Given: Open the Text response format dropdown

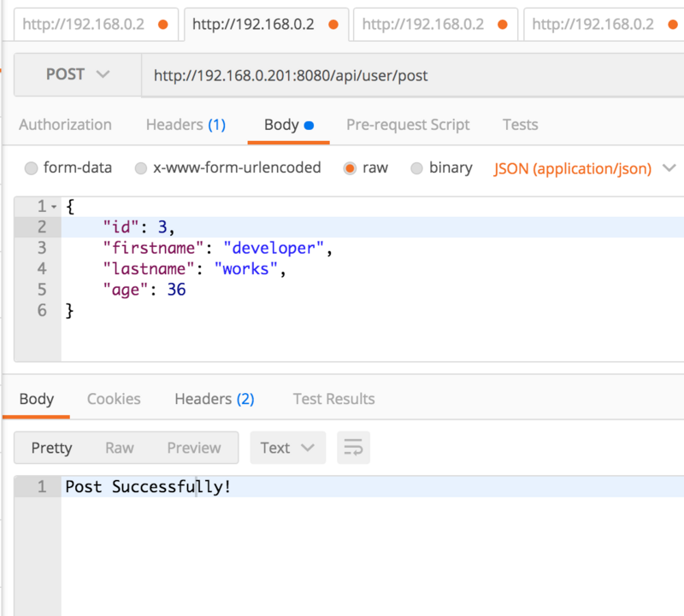Looking at the screenshot, I should click(x=287, y=447).
